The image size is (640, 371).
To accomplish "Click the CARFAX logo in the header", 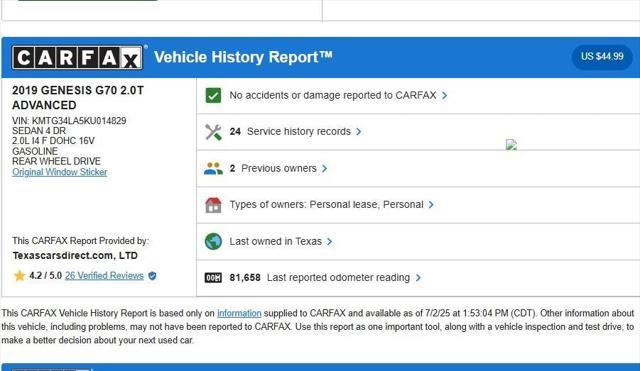I will tap(78, 58).
